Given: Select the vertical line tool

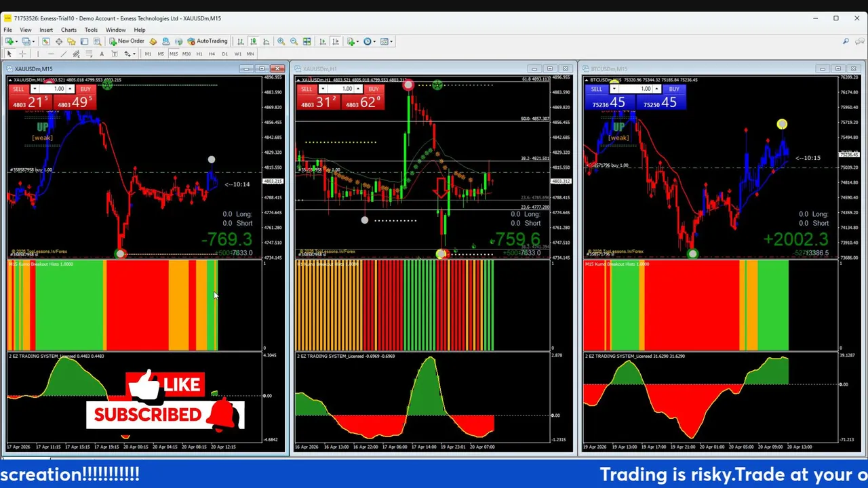Looking at the screenshot, I should 38,54.
